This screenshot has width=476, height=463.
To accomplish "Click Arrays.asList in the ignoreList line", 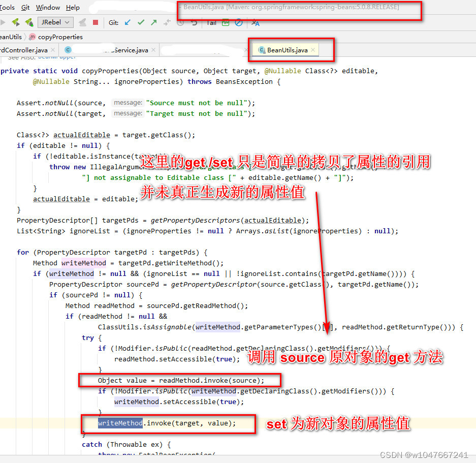I will pos(262,231).
